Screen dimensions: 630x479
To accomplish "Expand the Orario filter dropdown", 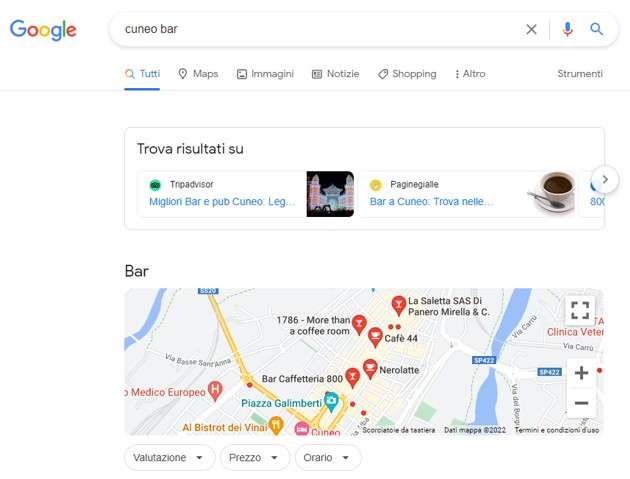I will (327, 457).
